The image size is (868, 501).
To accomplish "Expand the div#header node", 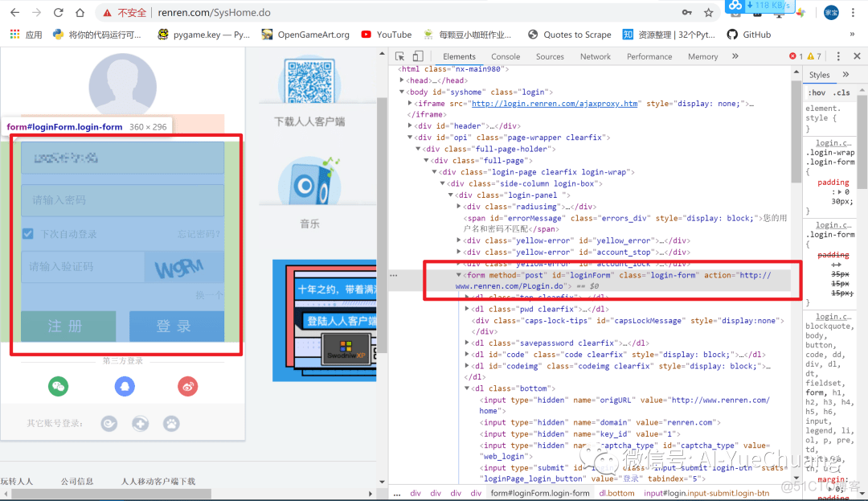I will pyautogui.click(x=410, y=125).
